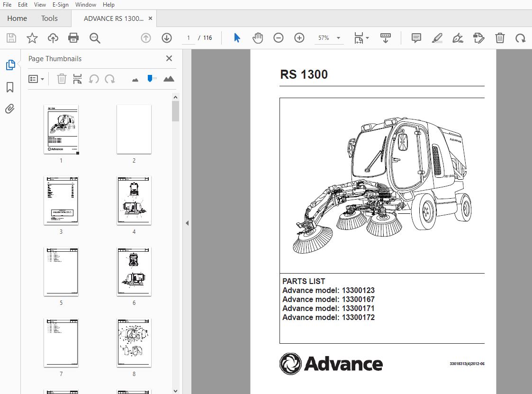
Task: Adjust the thumbnail size slider handle
Action: tap(150, 79)
